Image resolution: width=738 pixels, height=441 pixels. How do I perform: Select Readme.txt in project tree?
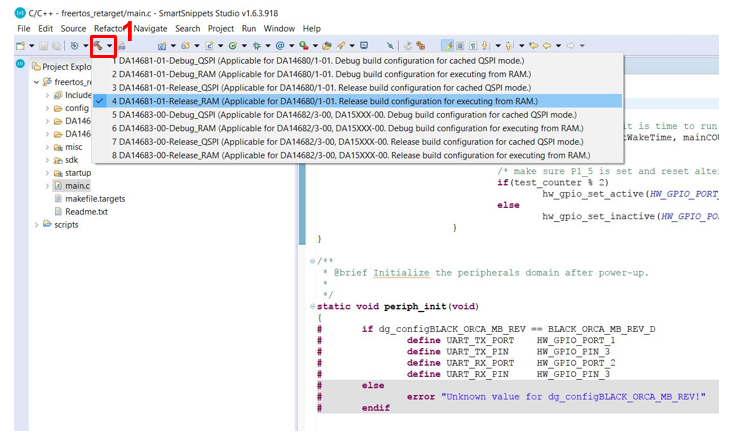click(x=86, y=212)
